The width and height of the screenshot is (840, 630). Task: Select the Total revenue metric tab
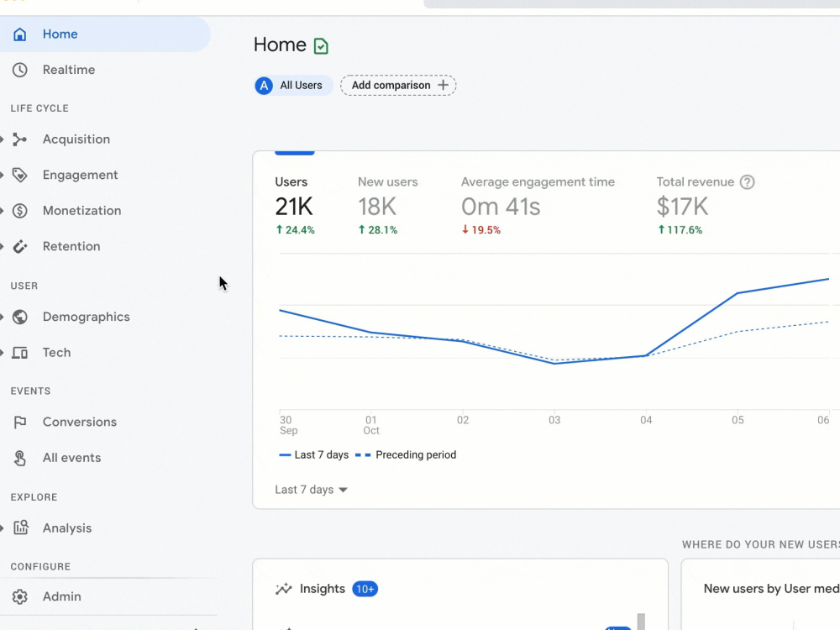click(x=705, y=207)
